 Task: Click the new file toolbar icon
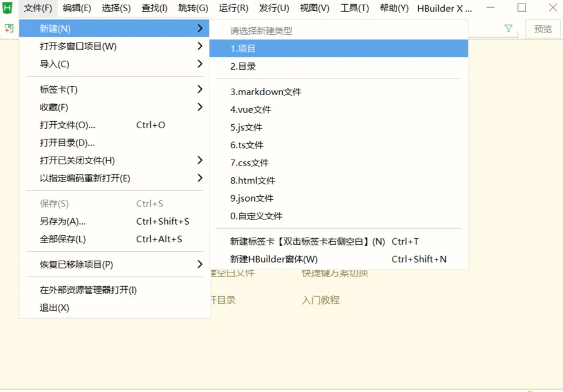tap(9, 28)
